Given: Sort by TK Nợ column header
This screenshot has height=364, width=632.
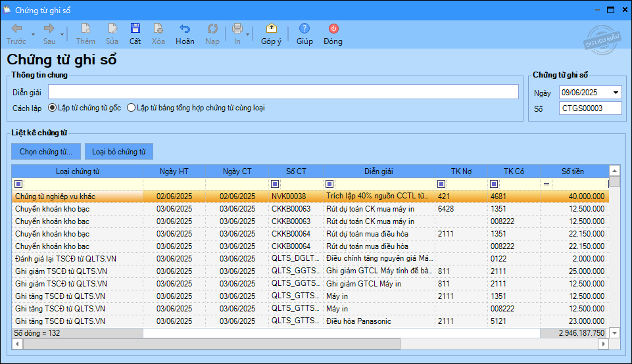Looking at the screenshot, I should point(461,171).
